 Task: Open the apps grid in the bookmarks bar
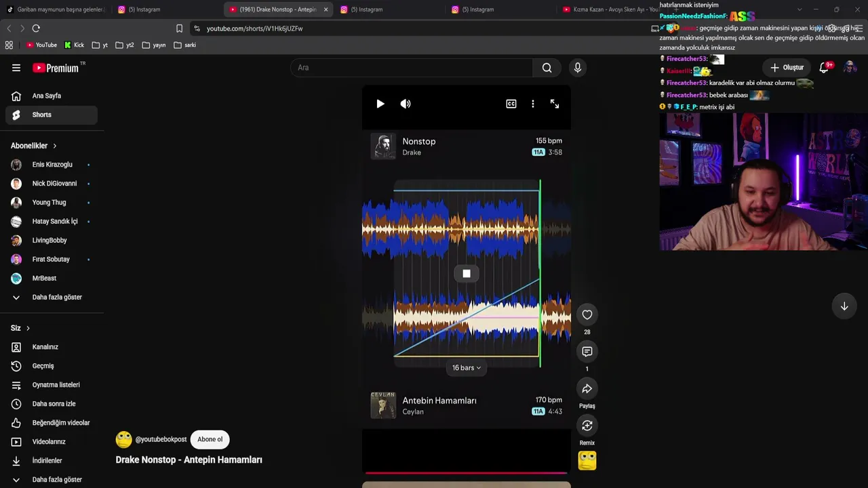[9, 45]
